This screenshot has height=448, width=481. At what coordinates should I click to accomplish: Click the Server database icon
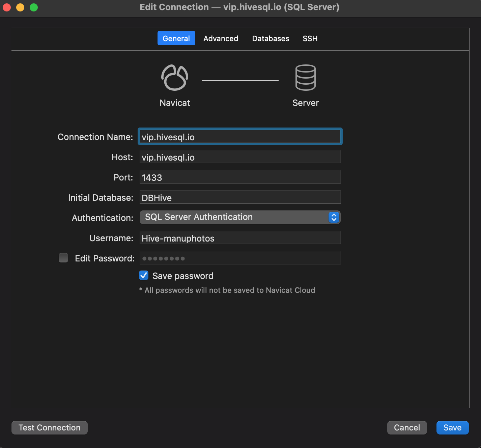coord(306,78)
